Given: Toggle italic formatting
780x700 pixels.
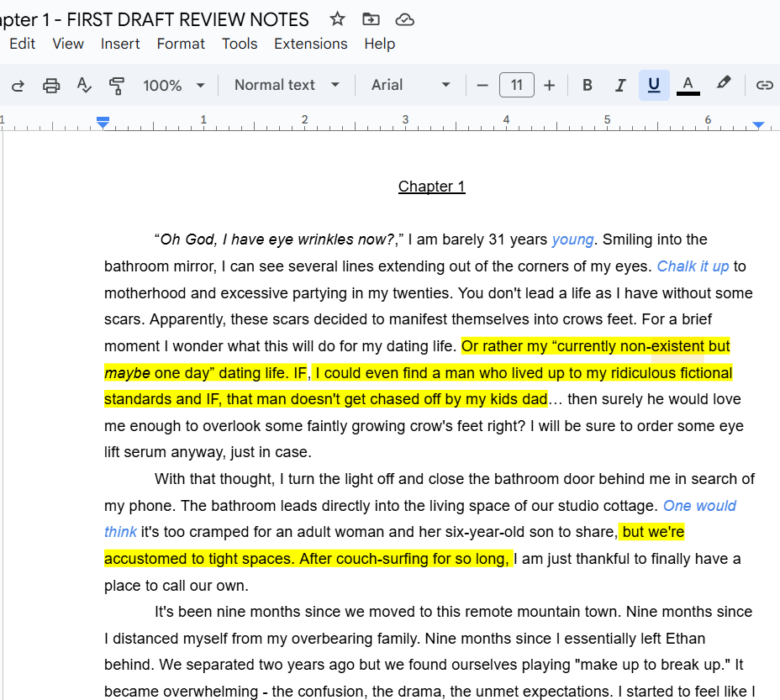Looking at the screenshot, I should pos(620,85).
